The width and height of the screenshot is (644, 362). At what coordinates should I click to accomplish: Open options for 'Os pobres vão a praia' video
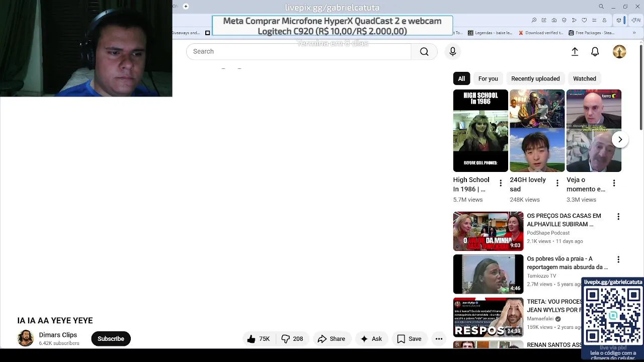[x=618, y=259]
